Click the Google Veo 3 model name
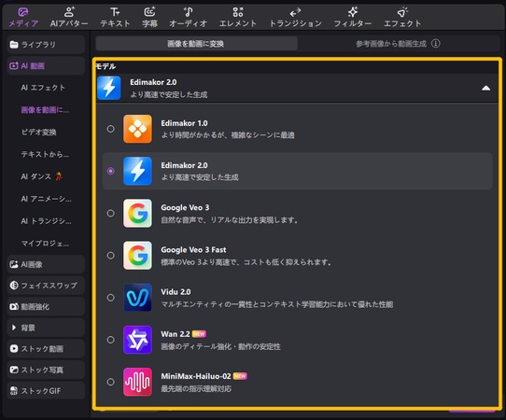 pyautogui.click(x=185, y=208)
